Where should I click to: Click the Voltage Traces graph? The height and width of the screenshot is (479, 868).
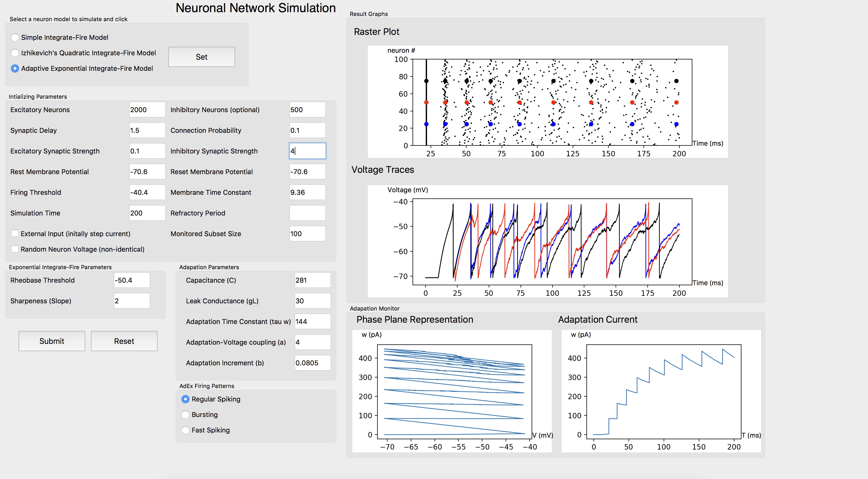[548, 241]
